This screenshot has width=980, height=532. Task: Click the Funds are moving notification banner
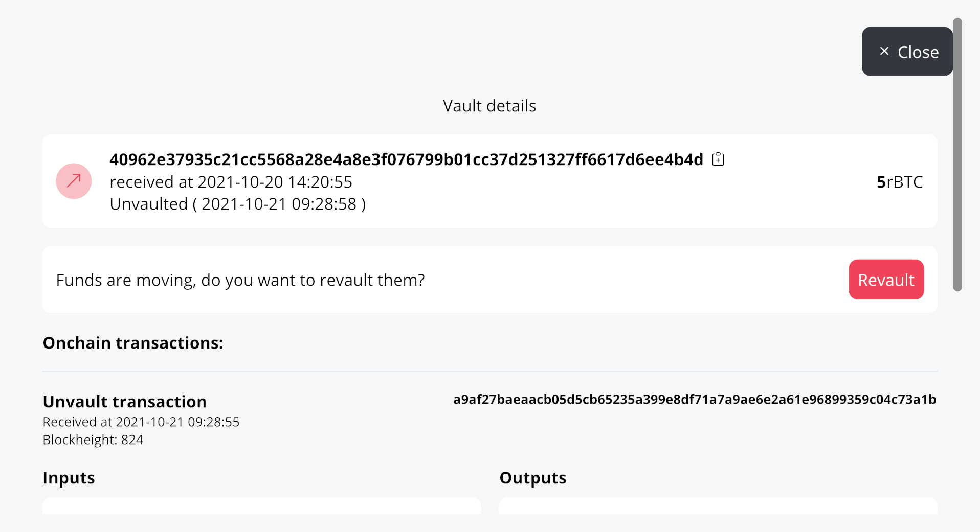240,280
